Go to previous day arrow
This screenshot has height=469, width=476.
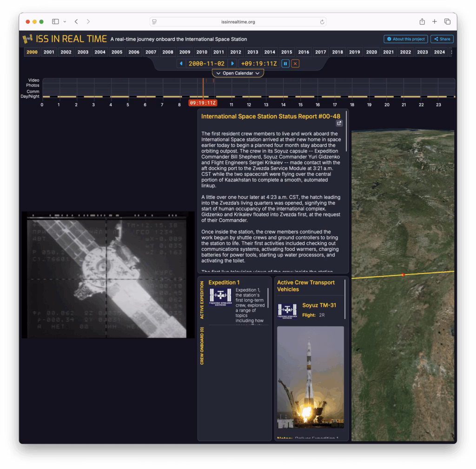[181, 63]
